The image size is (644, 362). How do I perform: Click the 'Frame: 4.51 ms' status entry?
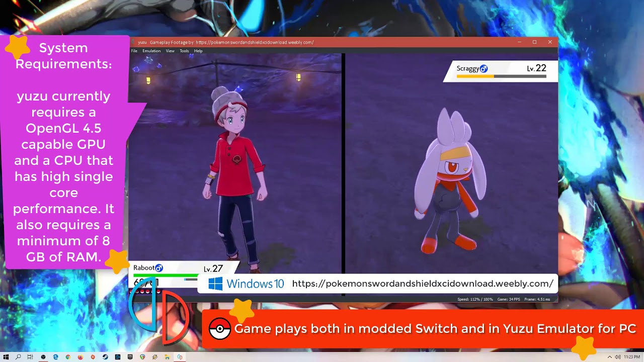pyautogui.click(x=537, y=299)
